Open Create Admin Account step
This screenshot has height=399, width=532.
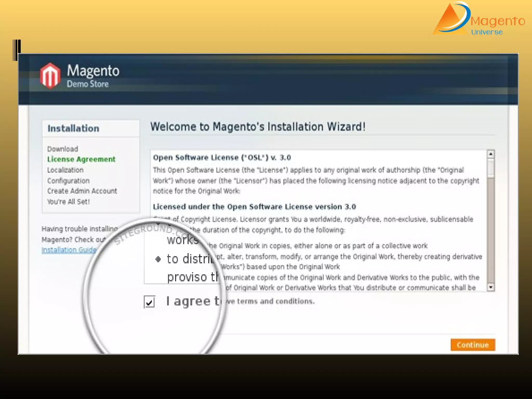click(x=82, y=191)
